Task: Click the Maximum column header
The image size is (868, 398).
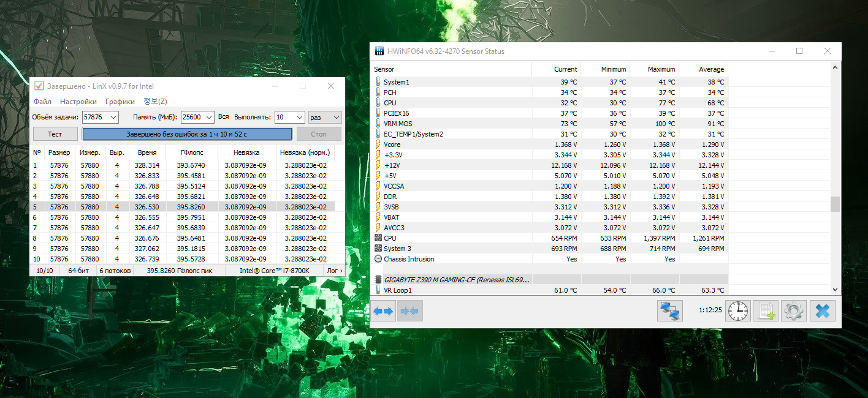Action: 654,69
